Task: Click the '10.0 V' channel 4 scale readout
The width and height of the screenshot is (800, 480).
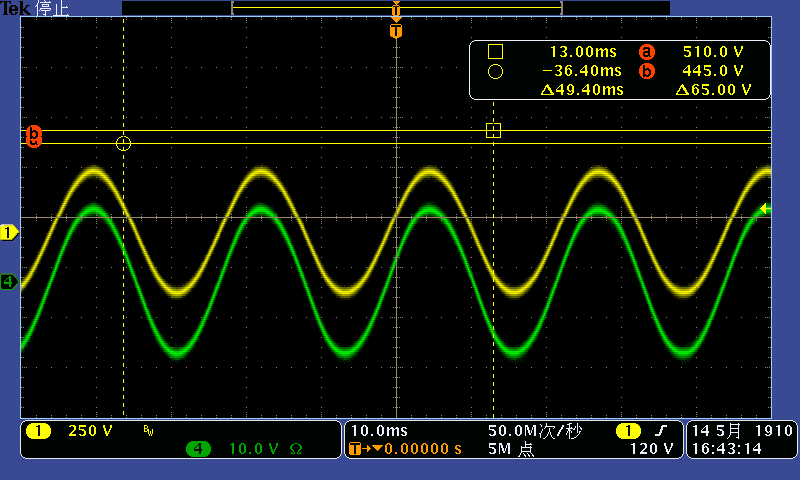Action: [x=254, y=449]
